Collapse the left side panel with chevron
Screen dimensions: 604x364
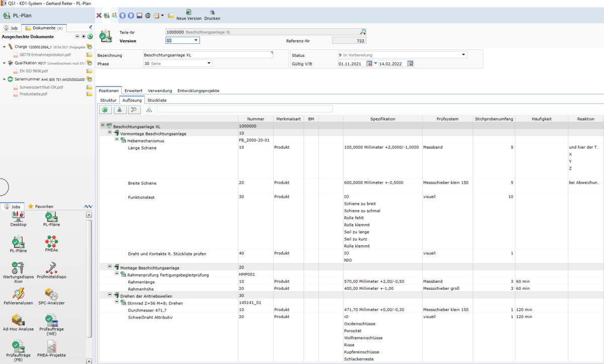tap(91, 28)
